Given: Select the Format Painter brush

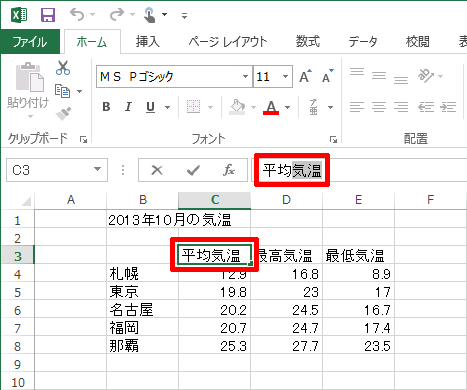Looking at the screenshot, I should (63, 113).
